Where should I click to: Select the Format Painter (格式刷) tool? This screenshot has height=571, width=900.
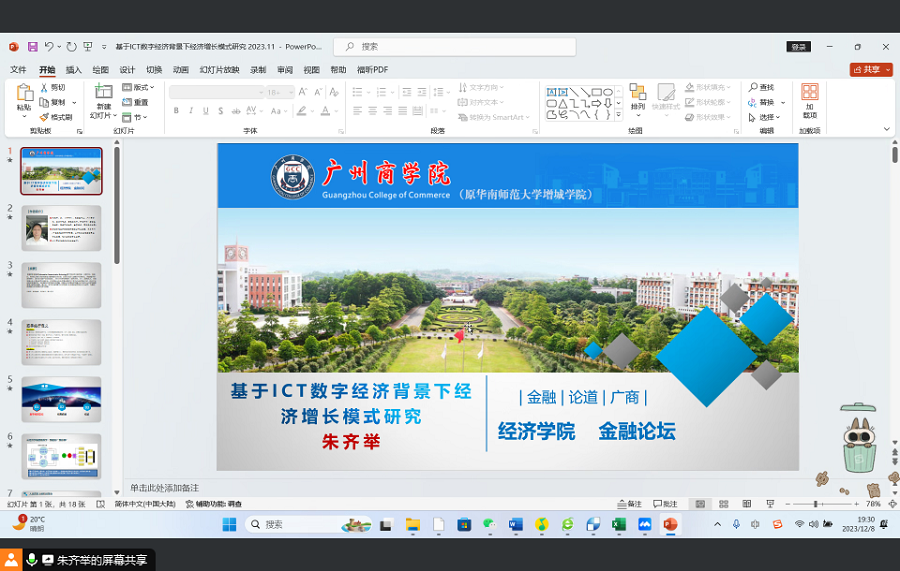[45, 117]
